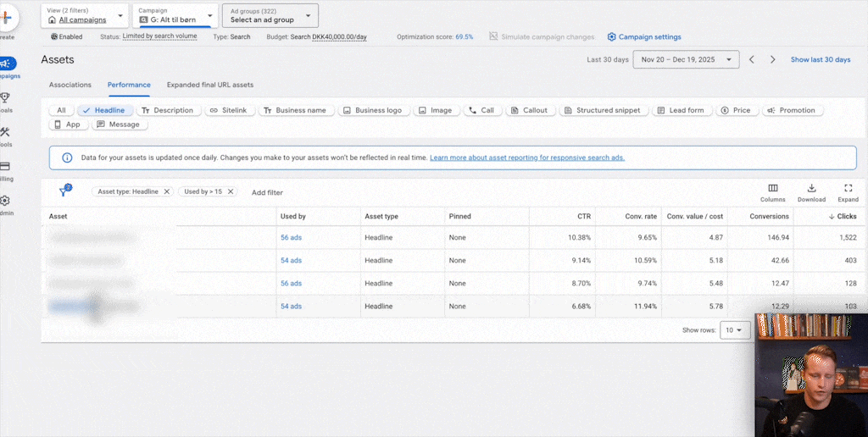Click Add filter text field

point(267,192)
